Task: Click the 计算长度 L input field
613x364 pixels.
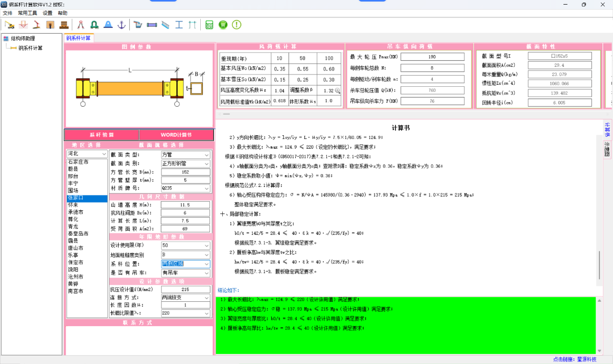Action: pyautogui.click(x=185, y=221)
